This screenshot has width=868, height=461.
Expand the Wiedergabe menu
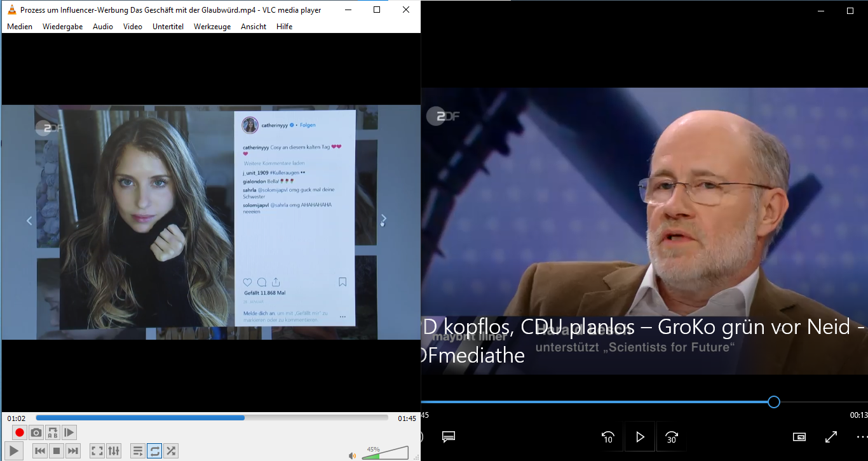(x=62, y=27)
